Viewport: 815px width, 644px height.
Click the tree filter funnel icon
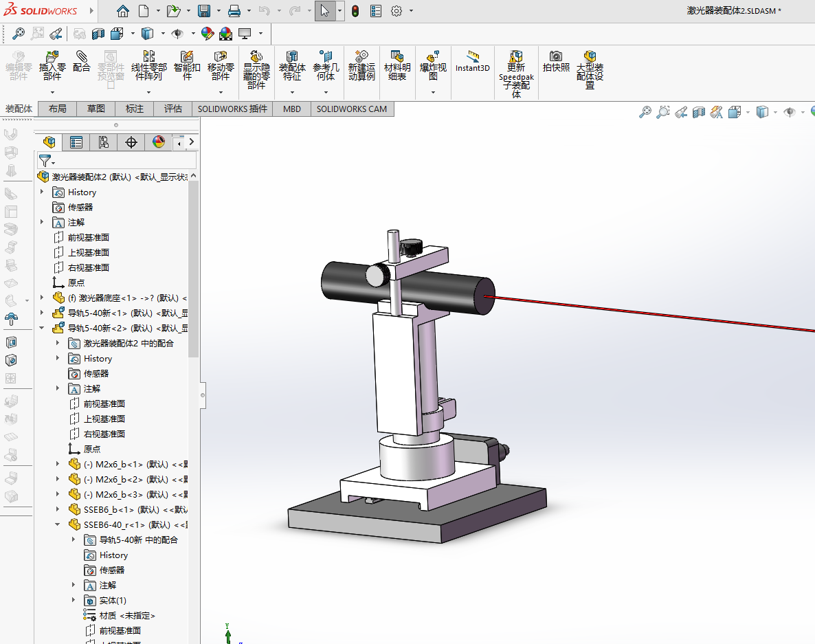pos(45,161)
